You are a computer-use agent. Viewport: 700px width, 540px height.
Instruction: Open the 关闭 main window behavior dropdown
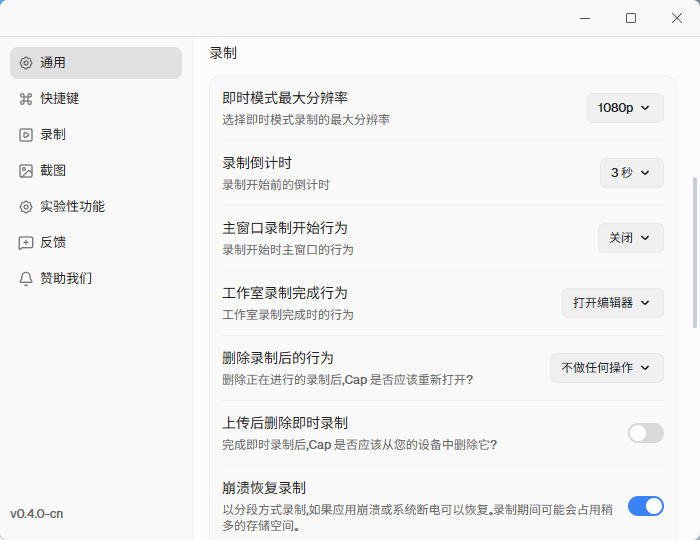[x=630, y=238]
